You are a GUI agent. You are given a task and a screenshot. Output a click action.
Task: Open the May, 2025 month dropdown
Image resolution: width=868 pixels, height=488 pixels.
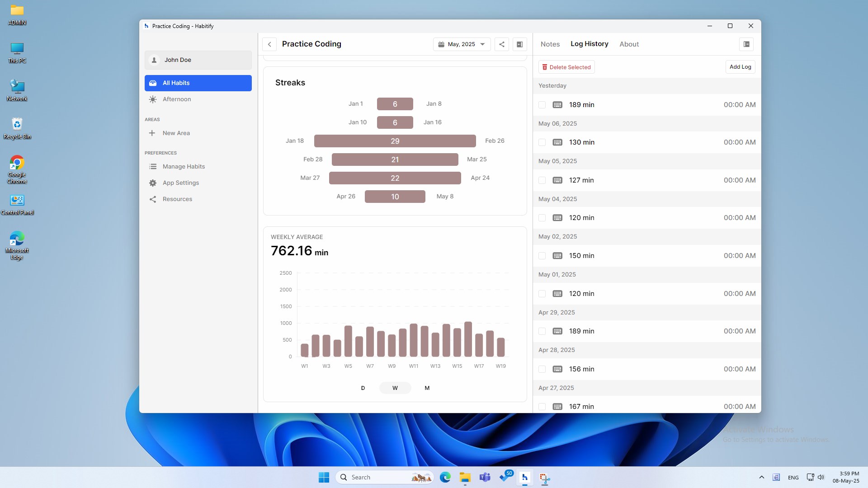[x=462, y=44]
